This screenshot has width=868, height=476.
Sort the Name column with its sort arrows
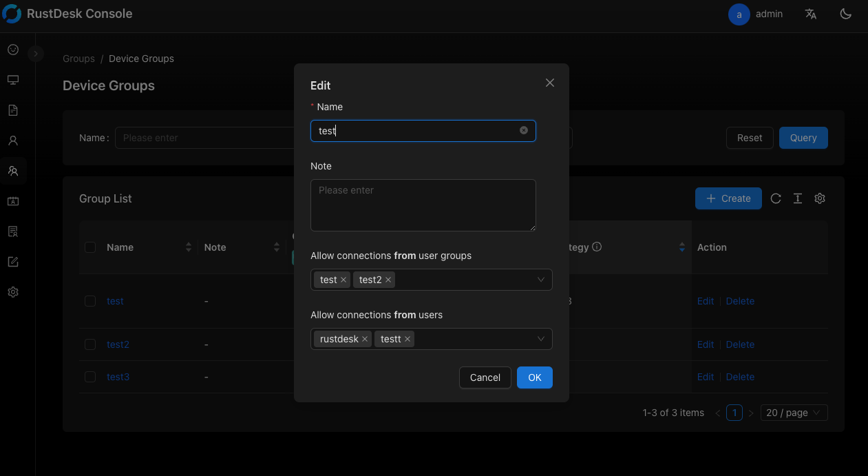pos(188,247)
